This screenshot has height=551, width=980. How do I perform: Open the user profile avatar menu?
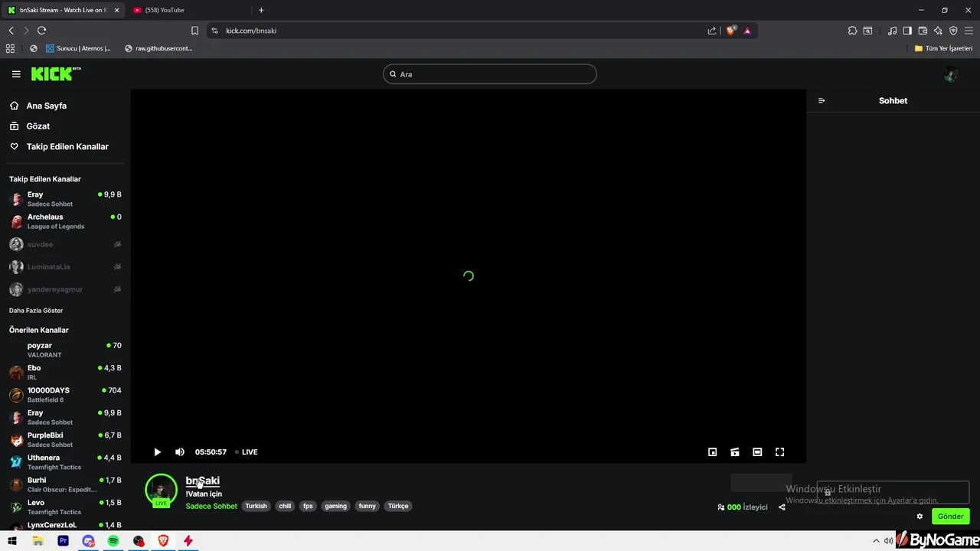[x=951, y=74]
